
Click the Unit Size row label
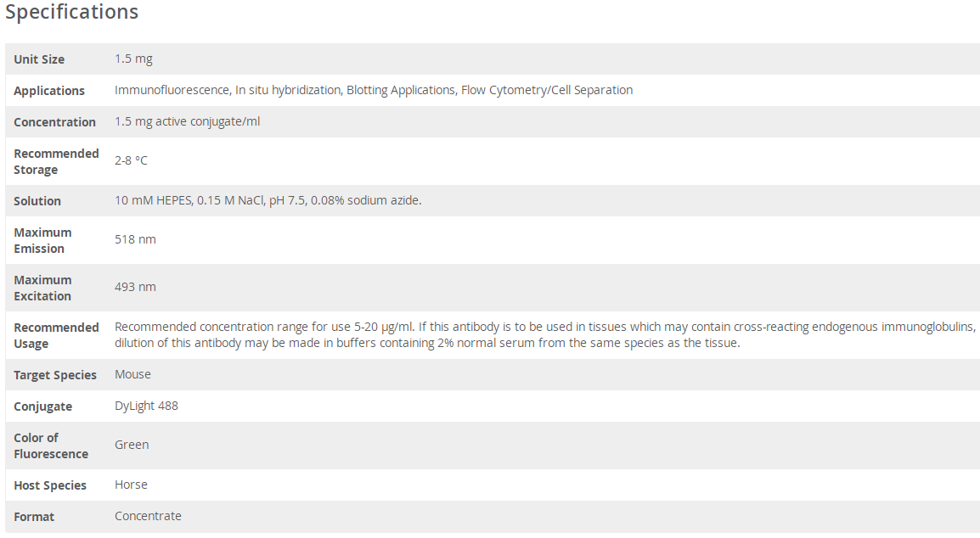[x=39, y=59]
